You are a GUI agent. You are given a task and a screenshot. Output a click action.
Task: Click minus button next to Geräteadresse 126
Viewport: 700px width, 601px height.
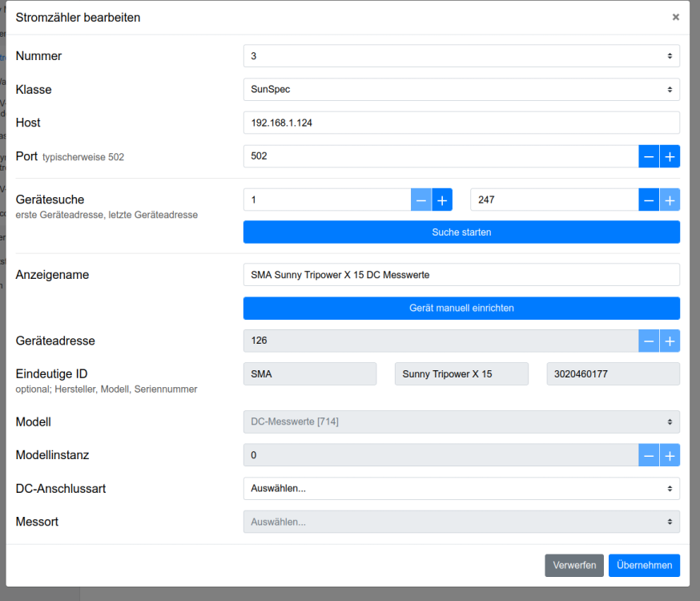point(649,341)
